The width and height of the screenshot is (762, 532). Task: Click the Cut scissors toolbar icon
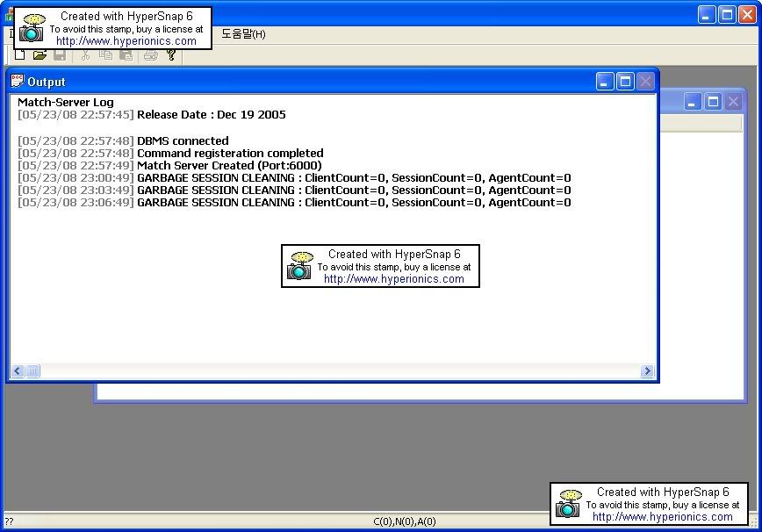coord(85,55)
